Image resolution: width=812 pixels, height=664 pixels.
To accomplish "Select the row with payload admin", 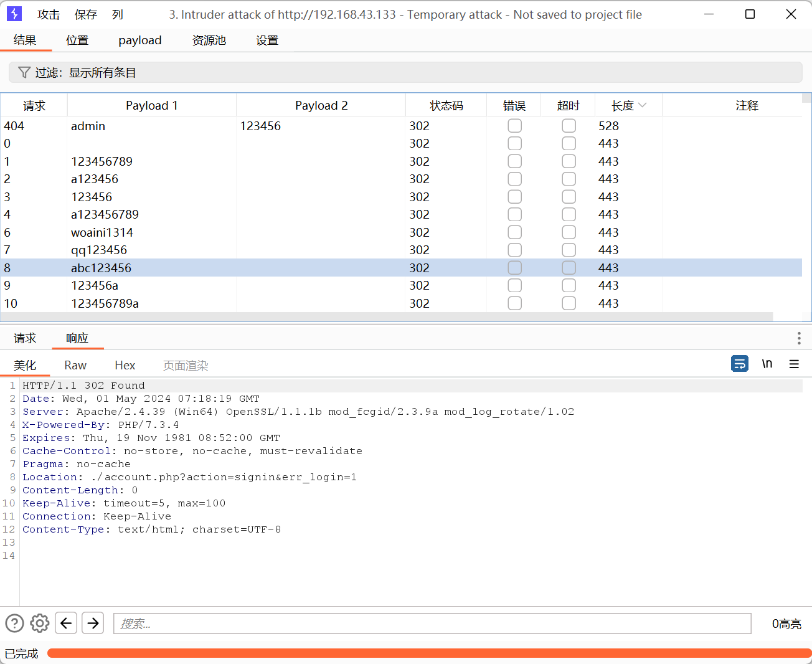I will (x=402, y=126).
